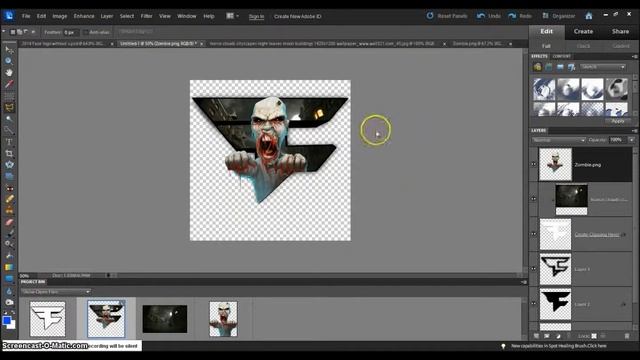Select the Horizontal Type tool

(x=9, y=142)
